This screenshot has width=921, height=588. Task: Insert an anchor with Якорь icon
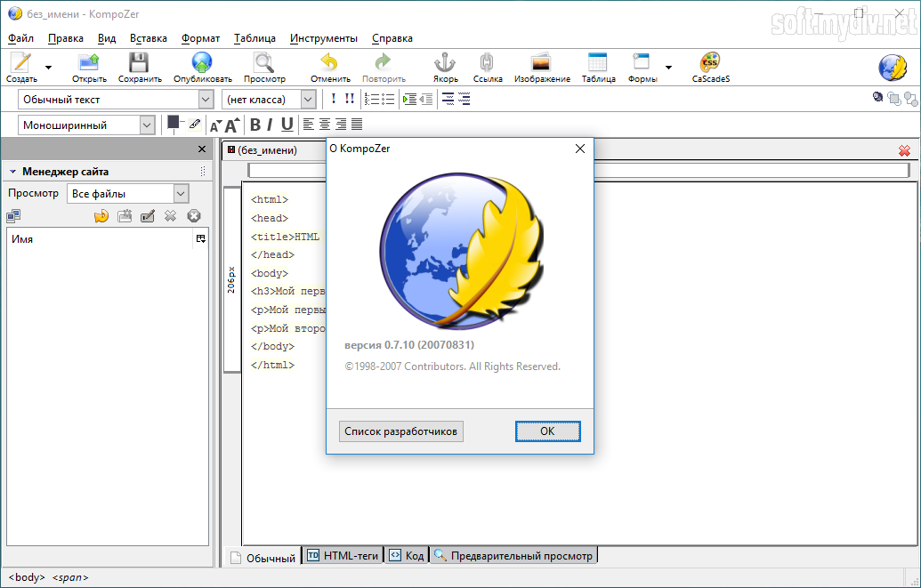445,63
